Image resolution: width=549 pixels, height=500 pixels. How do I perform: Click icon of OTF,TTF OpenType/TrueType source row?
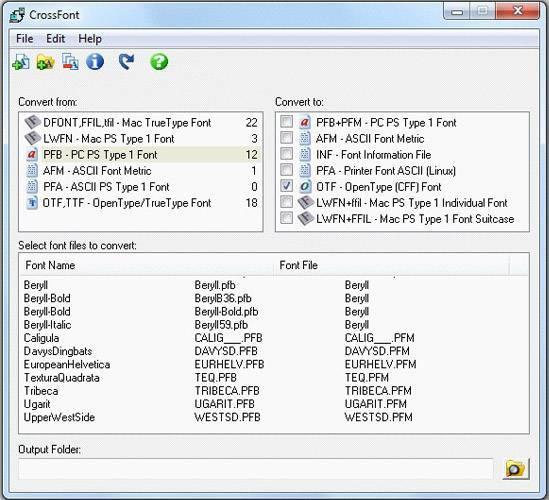coord(32,203)
